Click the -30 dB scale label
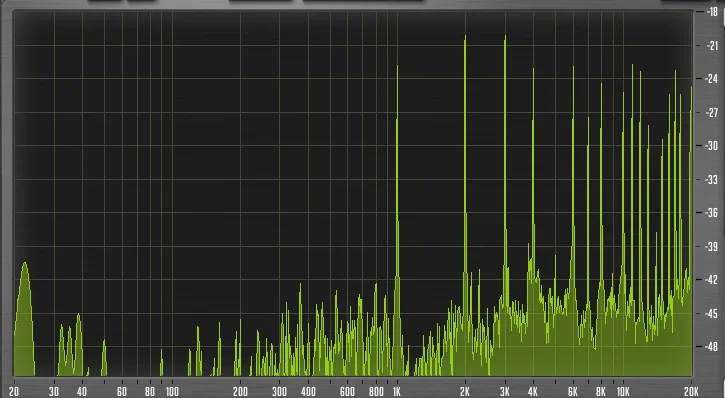 (x=712, y=146)
